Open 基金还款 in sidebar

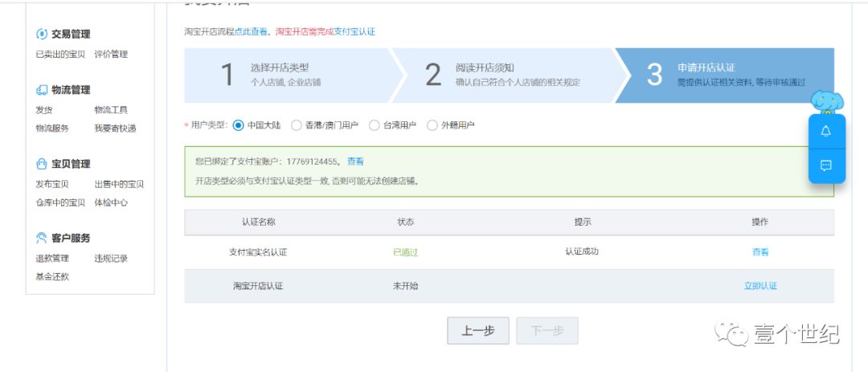pyautogui.click(x=52, y=276)
